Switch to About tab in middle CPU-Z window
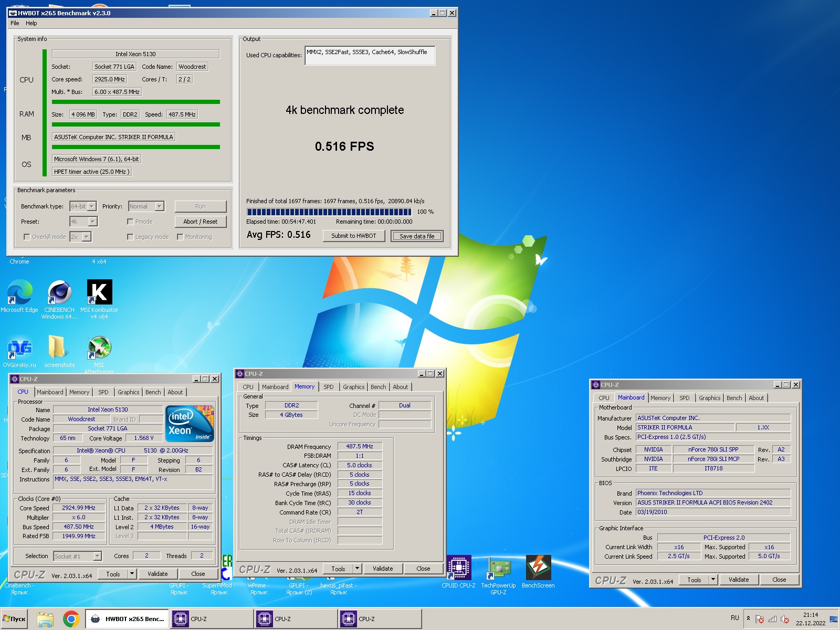840x630 pixels. pyautogui.click(x=401, y=387)
